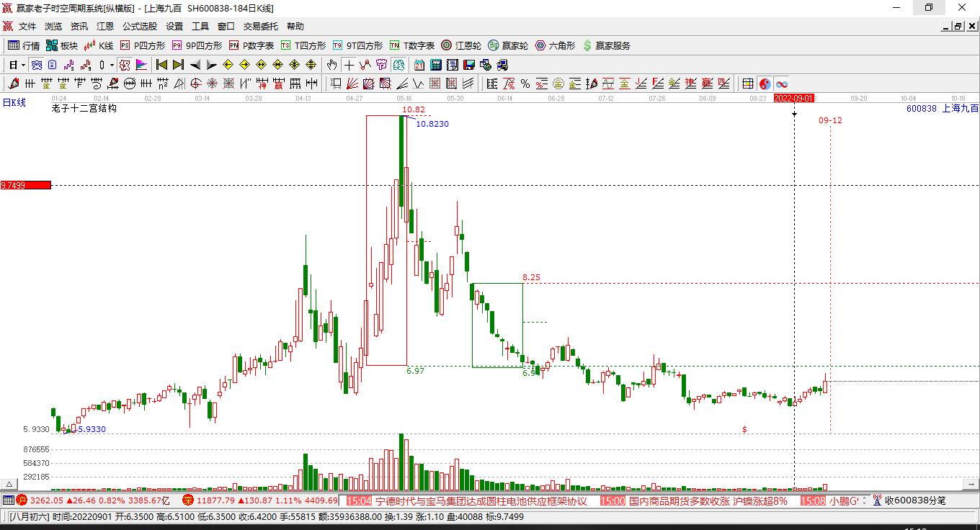Open the 工具 menu

click(200, 27)
